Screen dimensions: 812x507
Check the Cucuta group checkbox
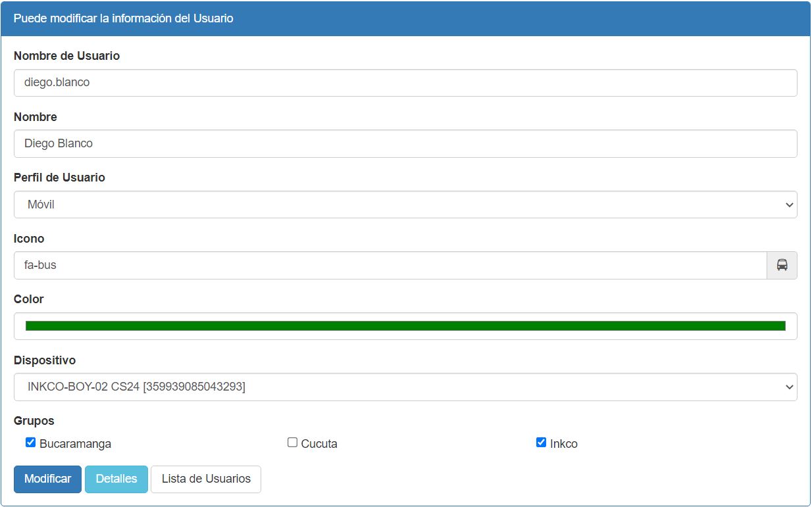point(293,443)
